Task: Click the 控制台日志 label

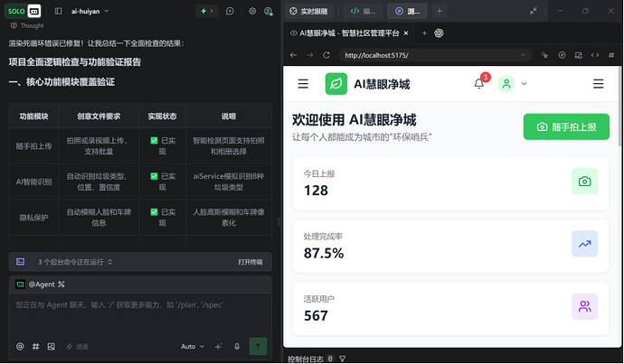Action: [x=306, y=359]
